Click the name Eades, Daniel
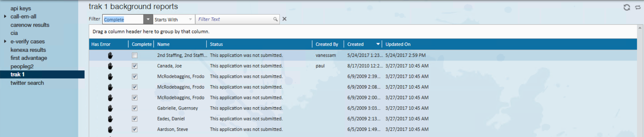Image resolution: width=644 pixels, height=137 pixels. point(171,119)
